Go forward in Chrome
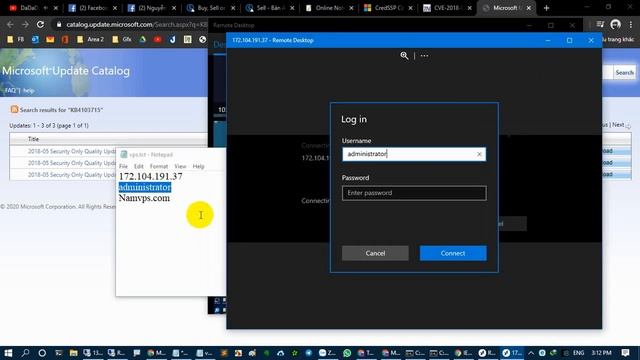 [25, 24]
